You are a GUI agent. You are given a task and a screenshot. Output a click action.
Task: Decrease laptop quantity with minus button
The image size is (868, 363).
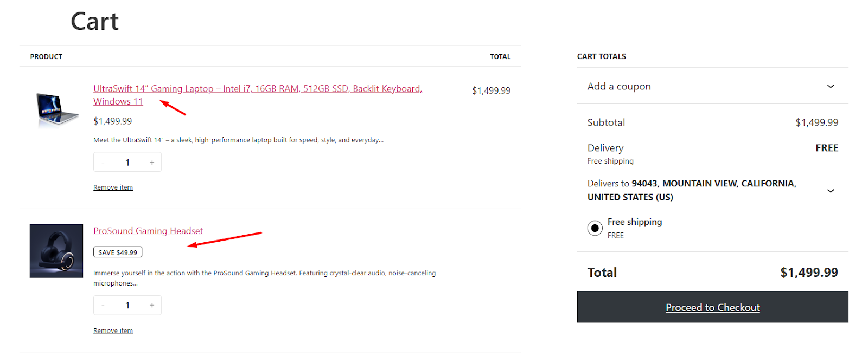pyautogui.click(x=103, y=163)
